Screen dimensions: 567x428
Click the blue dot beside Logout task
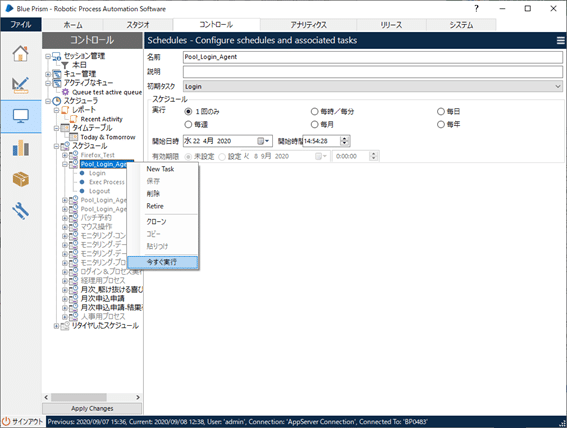(82, 191)
